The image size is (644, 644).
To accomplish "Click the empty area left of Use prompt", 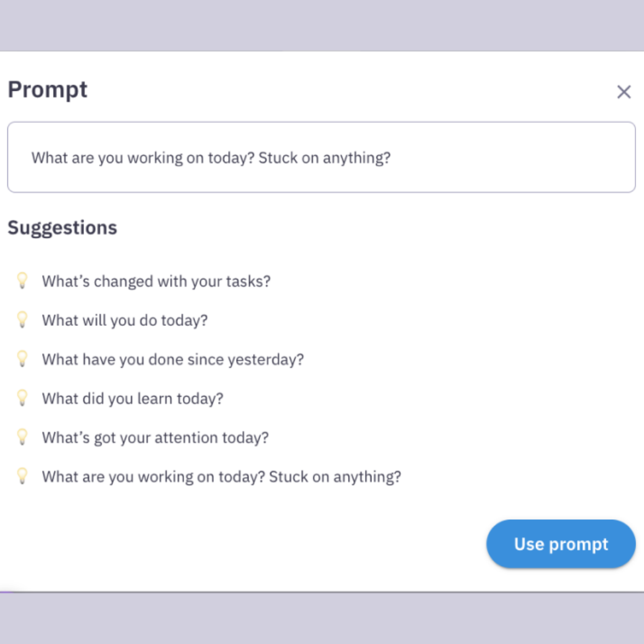I will [247, 544].
